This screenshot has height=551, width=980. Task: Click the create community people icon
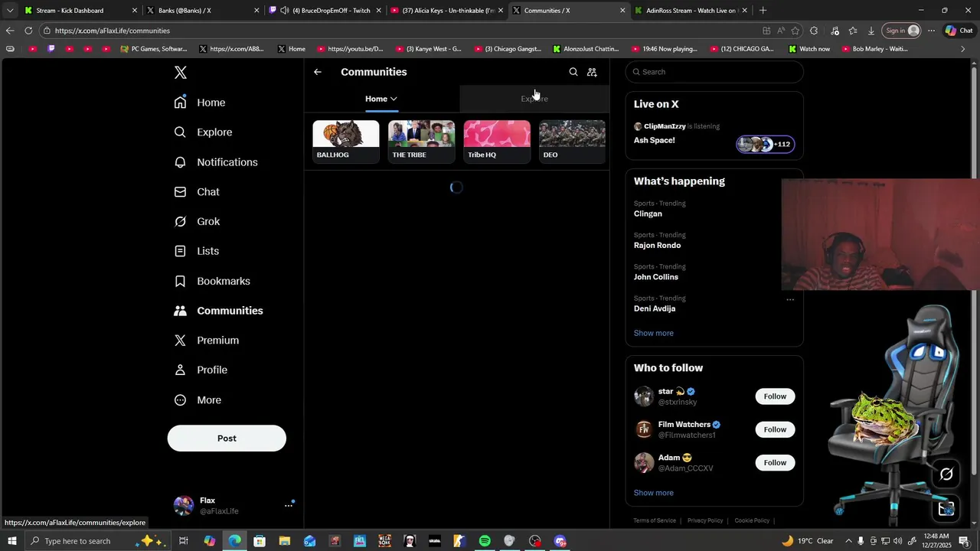click(592, 72)
